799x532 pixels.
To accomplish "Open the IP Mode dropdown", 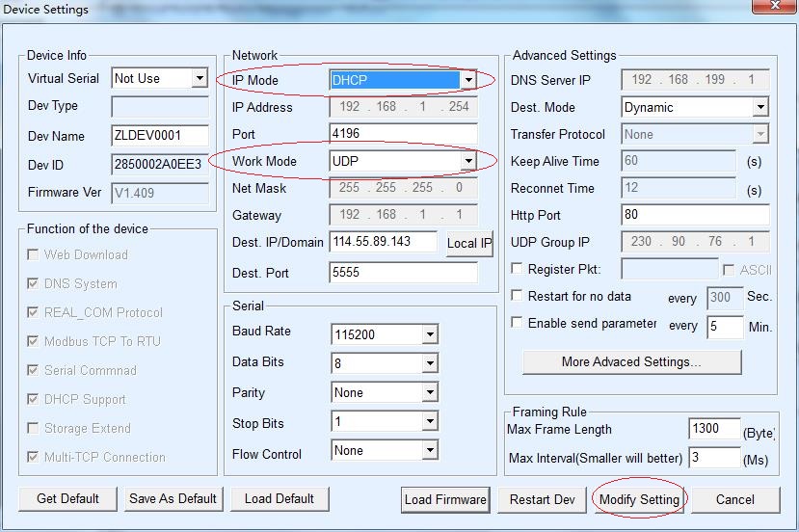I will point(468,80).
